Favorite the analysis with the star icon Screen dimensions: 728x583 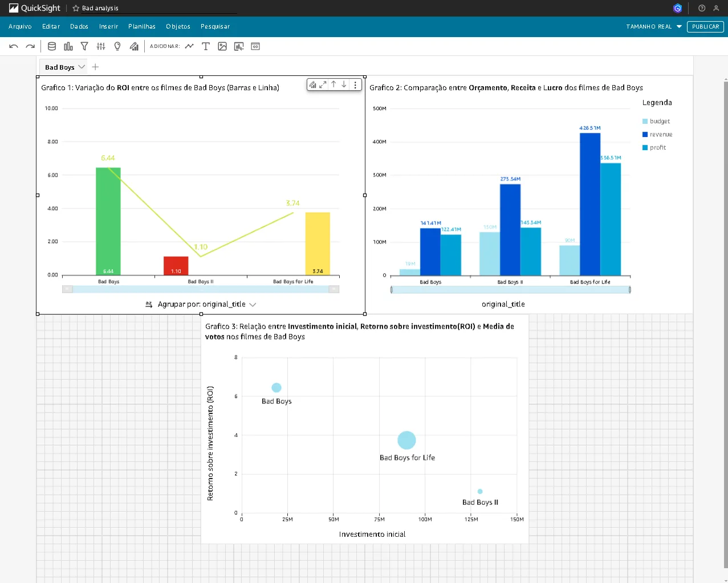pos(76,8)
